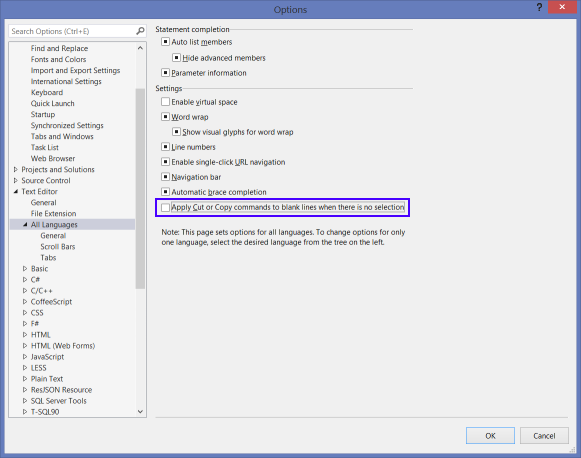Click the Cancel button

544,435
